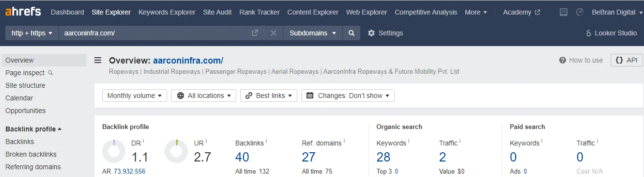
Task: Clear the URL with the X icon
Action: coord(274,33)
